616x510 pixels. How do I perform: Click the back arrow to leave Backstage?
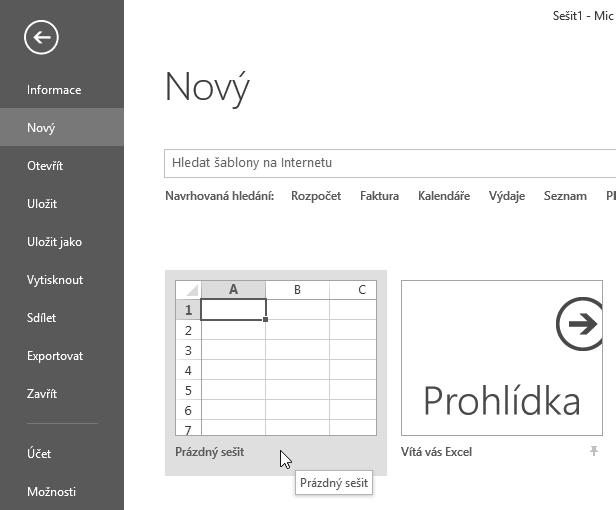click(x=41, y=37)
